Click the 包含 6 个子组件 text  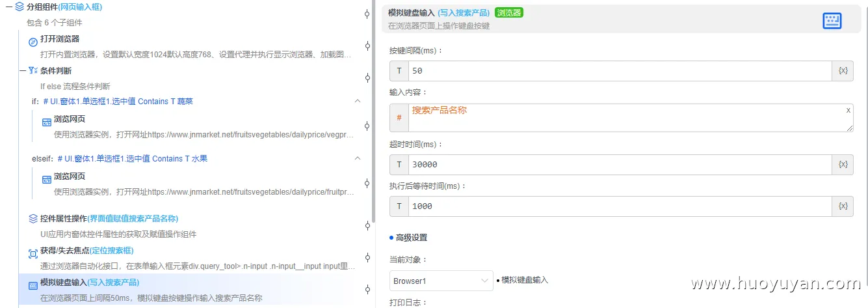click(54, 22)
